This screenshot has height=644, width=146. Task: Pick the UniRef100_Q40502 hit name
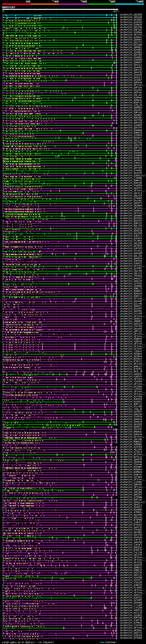point(131,161)
